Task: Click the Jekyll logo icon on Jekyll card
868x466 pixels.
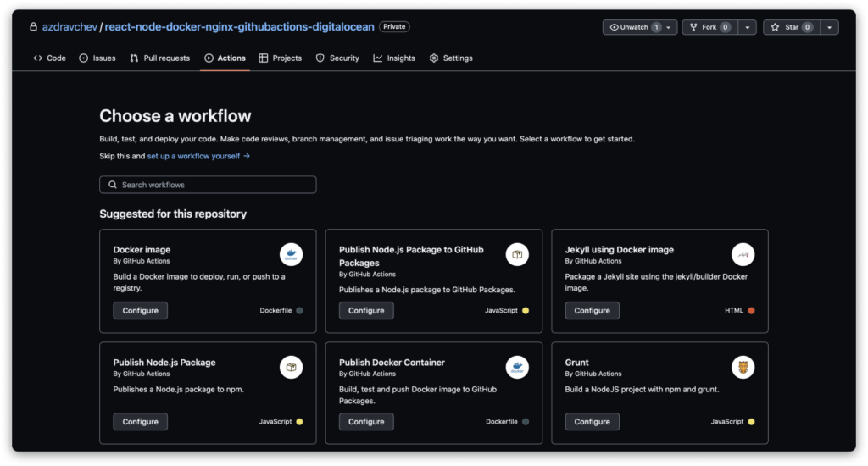Action: [743, 254]
